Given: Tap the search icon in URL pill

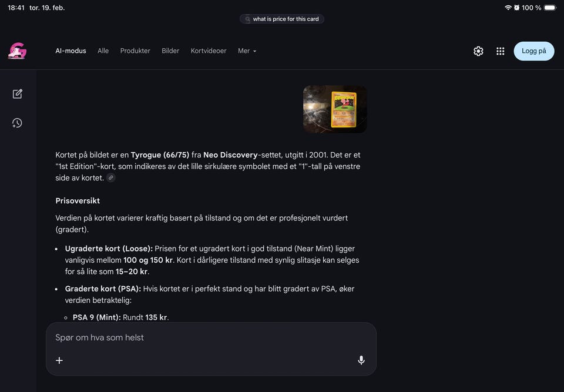Looking at the screenshot, I should [247, 19].
